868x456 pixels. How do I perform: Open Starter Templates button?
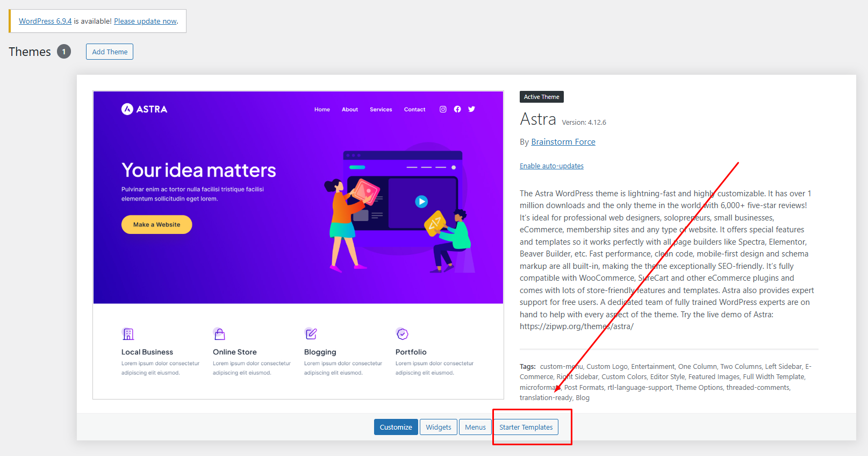coord(526,427)
